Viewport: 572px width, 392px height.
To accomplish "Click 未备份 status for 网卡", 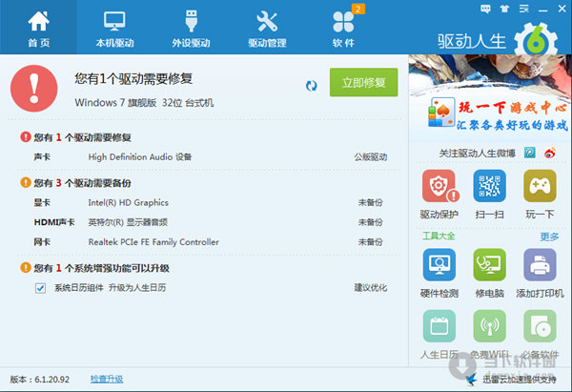I will [x=370, y=242].
